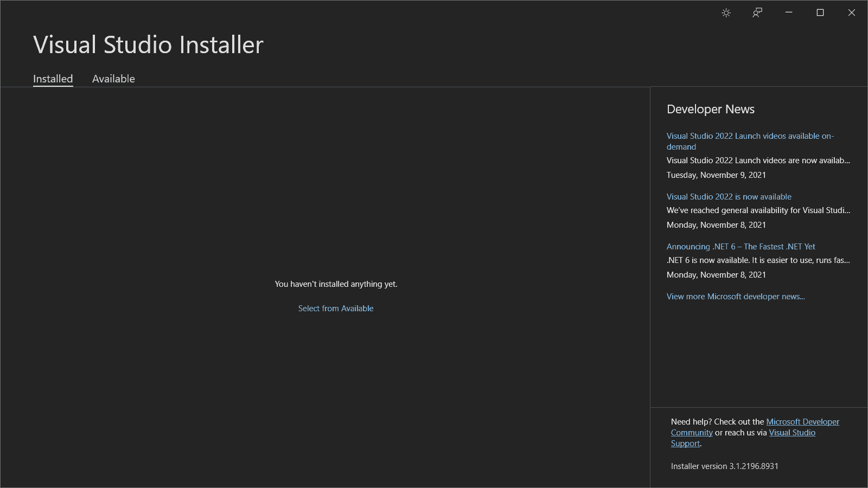Image resolution: width=868 pixels, height=488 pixels.
Task: Open Visual Studio 2022 is now available article
Action: coord(729,197)
